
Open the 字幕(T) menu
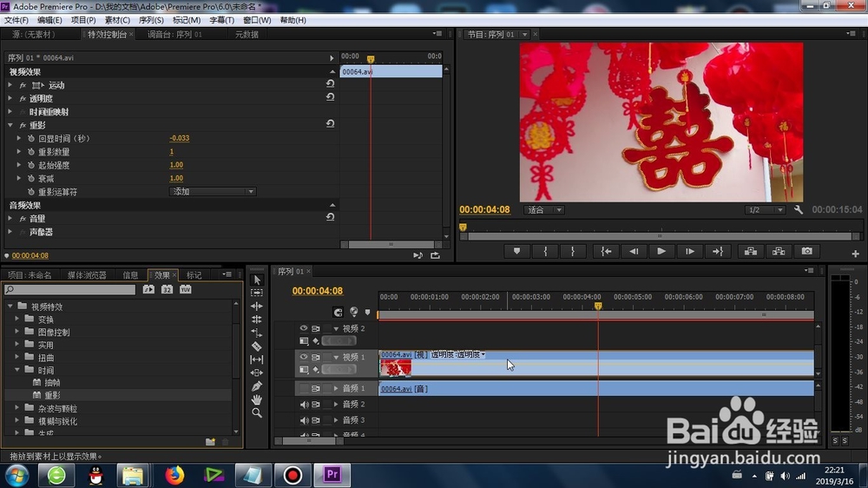click(222, 20)
